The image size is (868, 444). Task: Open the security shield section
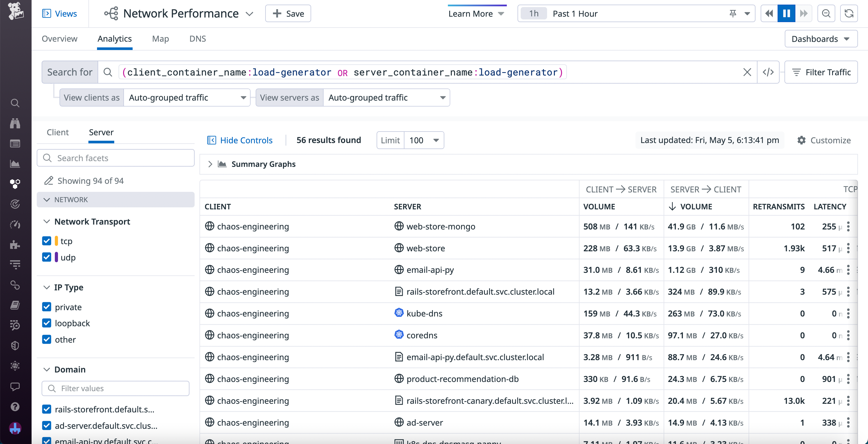pyautogui.click(x=15, y=345)
